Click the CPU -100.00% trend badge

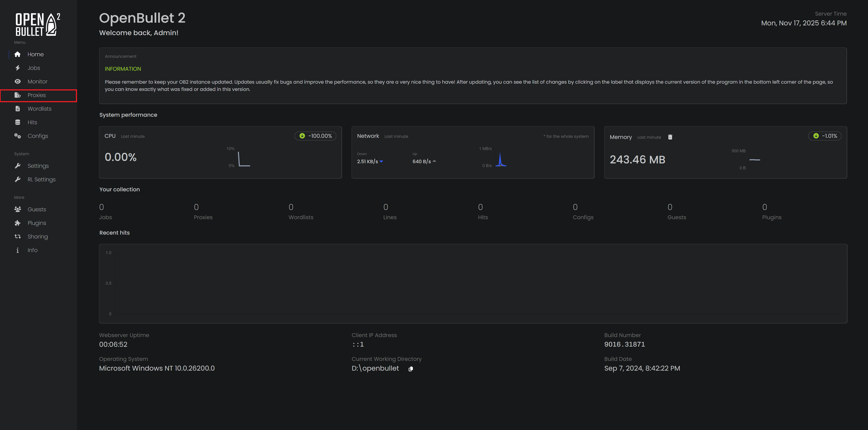(x=315, y=136)
